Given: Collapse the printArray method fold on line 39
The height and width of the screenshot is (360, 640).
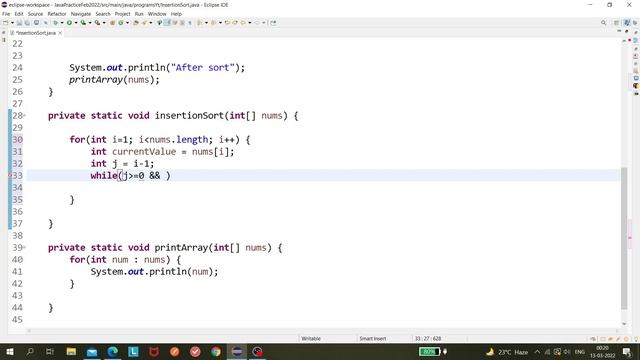Looking at the screenshot, I should click(24, 247).
